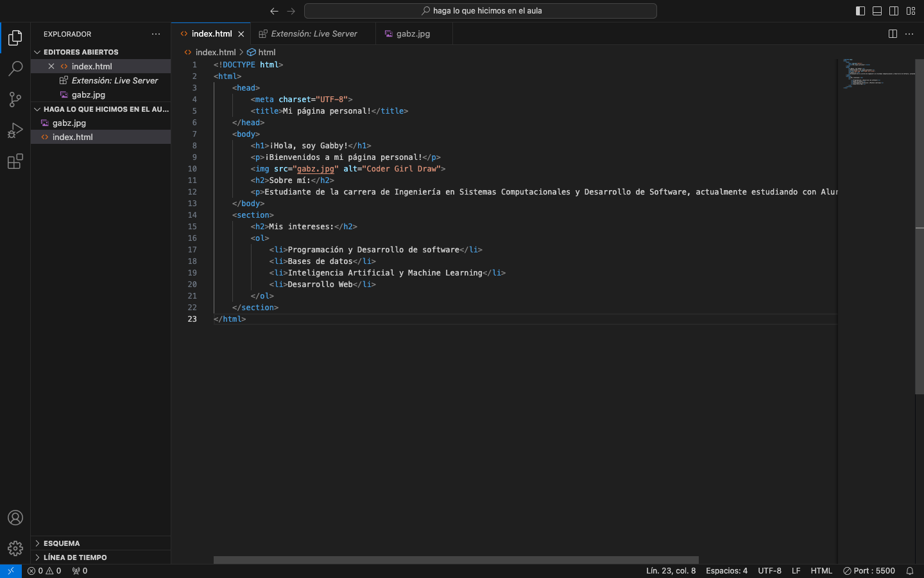The width and height of the screenshot is (924, 578).
Task: Expand the LÍNEA DE TIEMPO section
Action: click(x=101, y=557)
